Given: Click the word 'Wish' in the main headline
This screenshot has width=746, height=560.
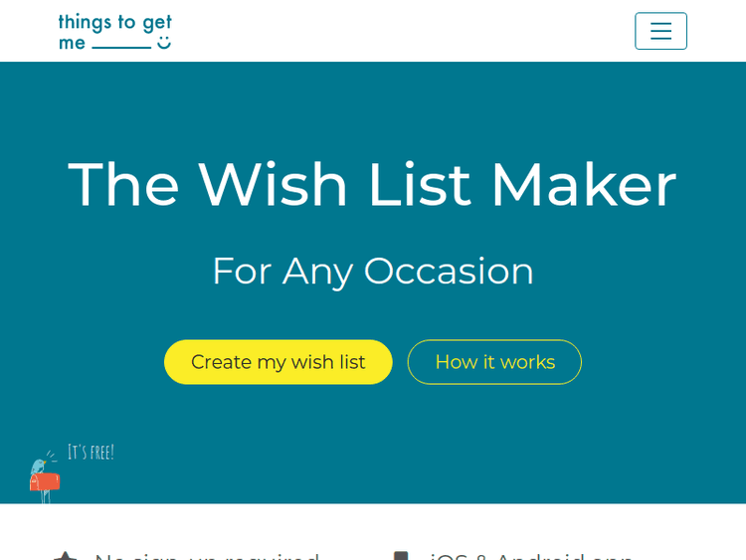Looking at the screenshot, I should click(273, 185).
